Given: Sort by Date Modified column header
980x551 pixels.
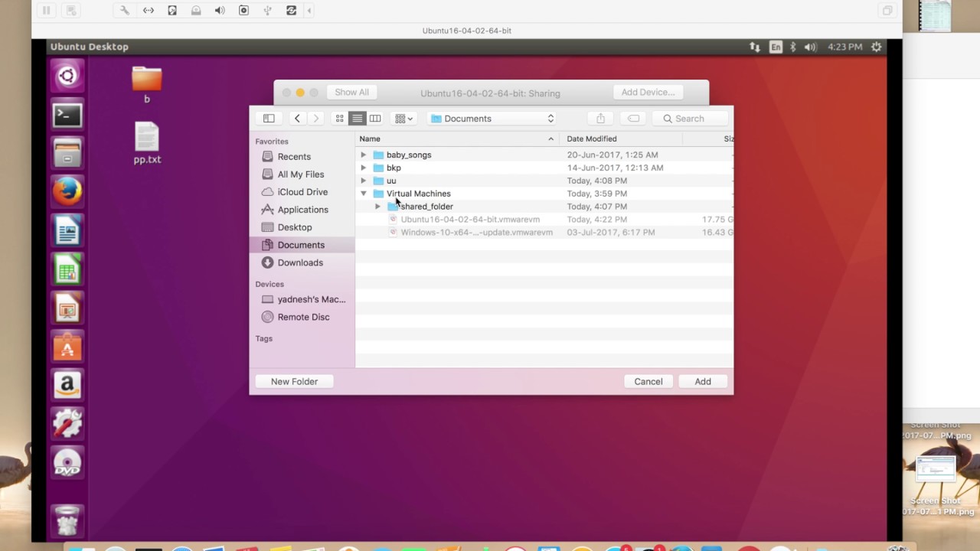Looking at the screenshot, I should click(621, 139).
